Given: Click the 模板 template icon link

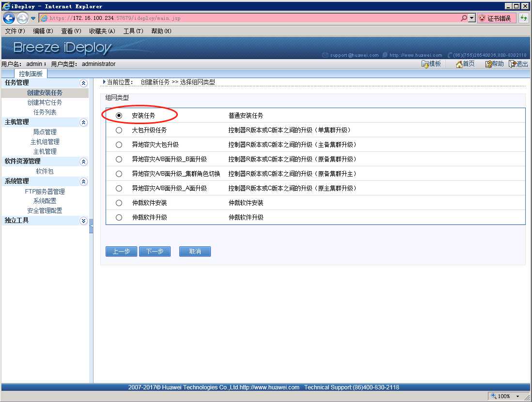Looking at the screenshot, I should coord(431,64).
